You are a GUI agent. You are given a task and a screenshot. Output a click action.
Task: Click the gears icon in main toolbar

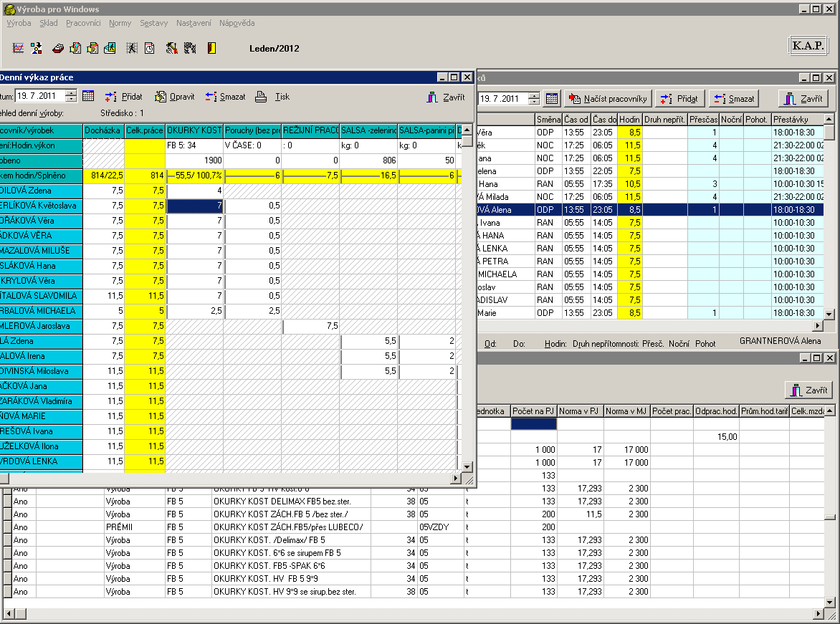(x=190, y=48)
